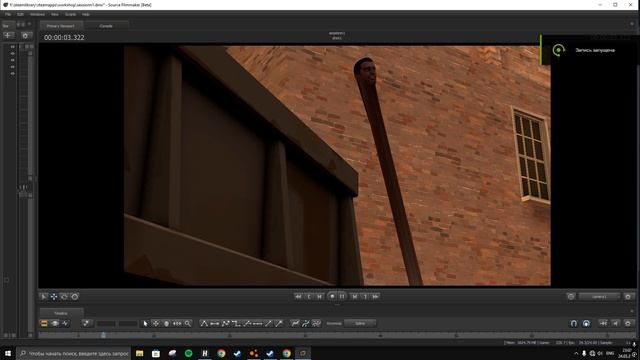Image resolution: width=640 pixels, height=360 pixels.
Task: Choose the timeline pan hand tool
Action: coord(167,323)
